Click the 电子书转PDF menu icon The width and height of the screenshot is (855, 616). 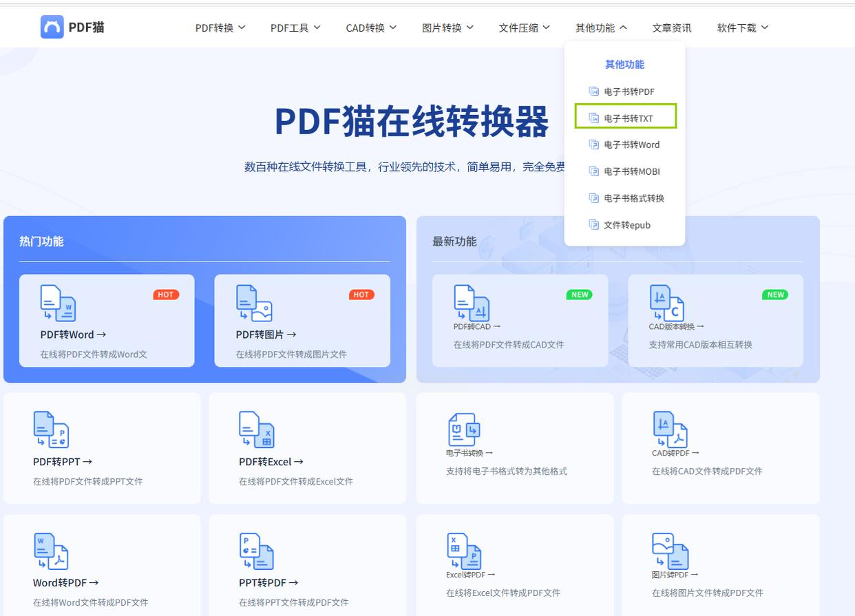point(593,91)
